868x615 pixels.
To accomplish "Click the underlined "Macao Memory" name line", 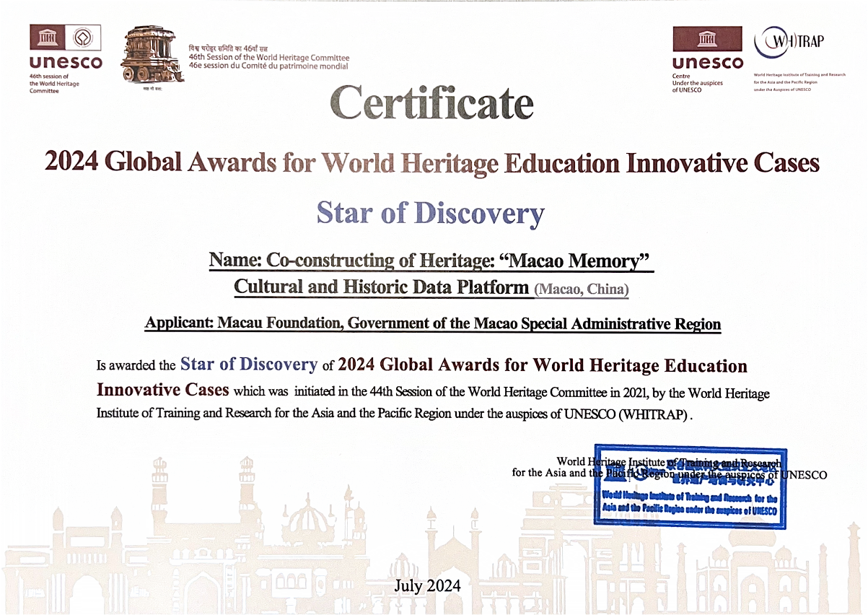I will point(431,260).
